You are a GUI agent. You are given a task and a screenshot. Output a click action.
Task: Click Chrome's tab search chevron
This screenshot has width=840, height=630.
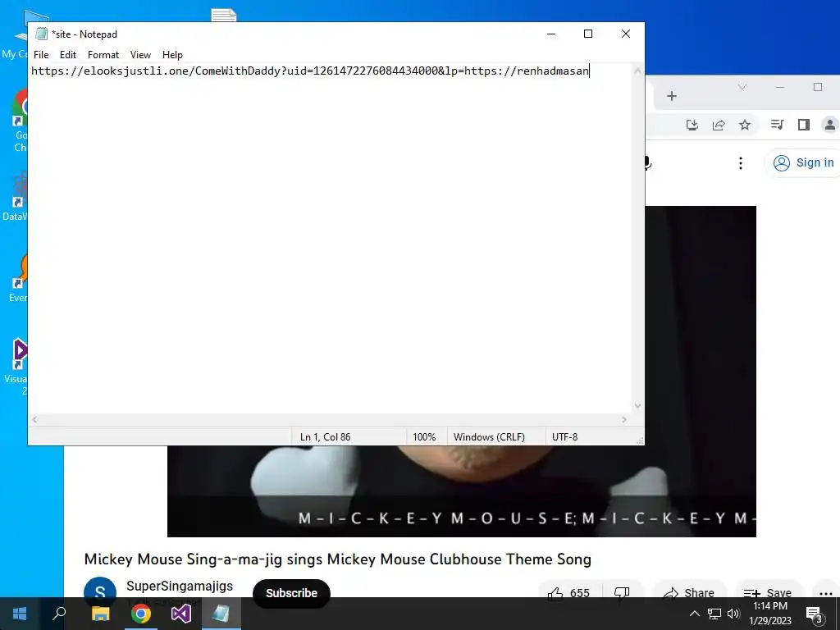pos(742,87)
